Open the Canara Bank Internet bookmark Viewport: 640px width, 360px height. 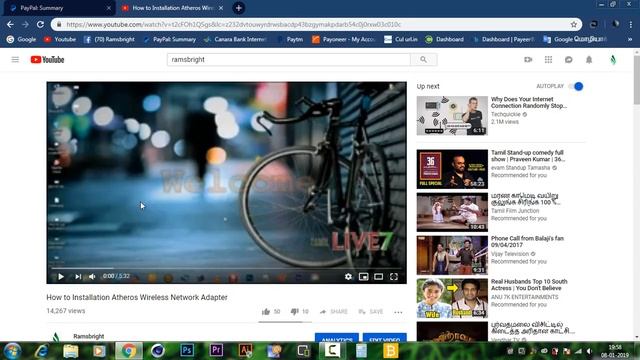[x=235, y=39]
